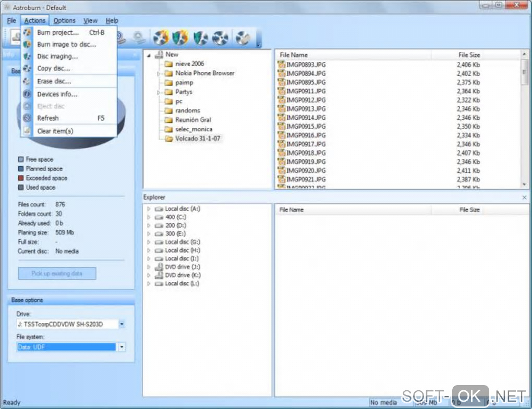Click the DVD drive (K:) icon

(159, 275)
